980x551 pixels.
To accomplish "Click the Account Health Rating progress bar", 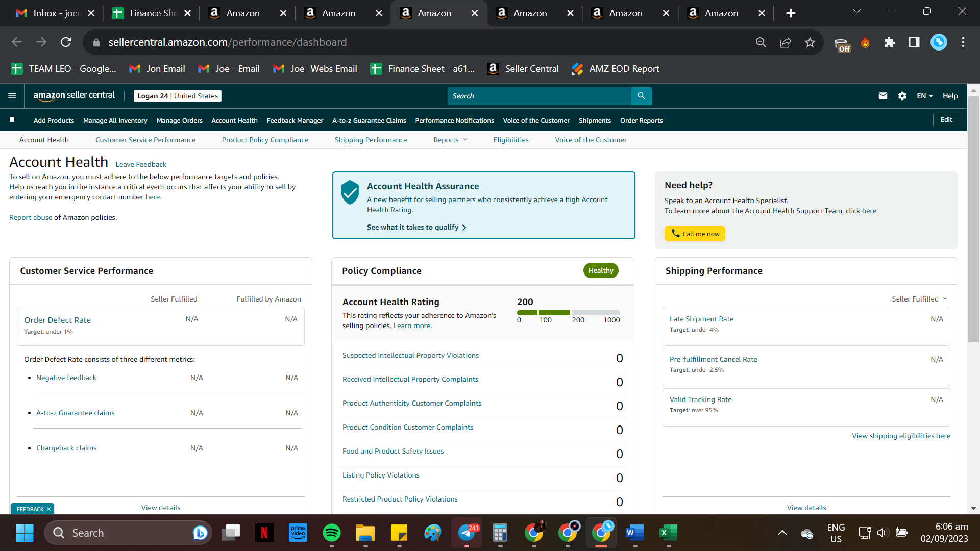I will 569,313.
